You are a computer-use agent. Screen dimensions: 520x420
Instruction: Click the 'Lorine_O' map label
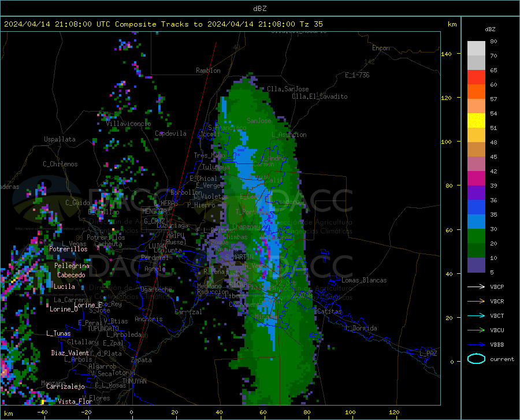click(x=64, y=309)
